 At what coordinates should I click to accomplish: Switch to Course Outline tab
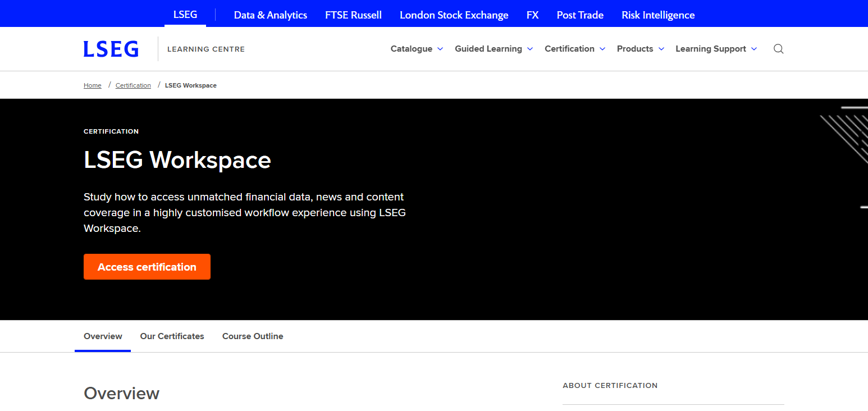[x=253, y=336]
